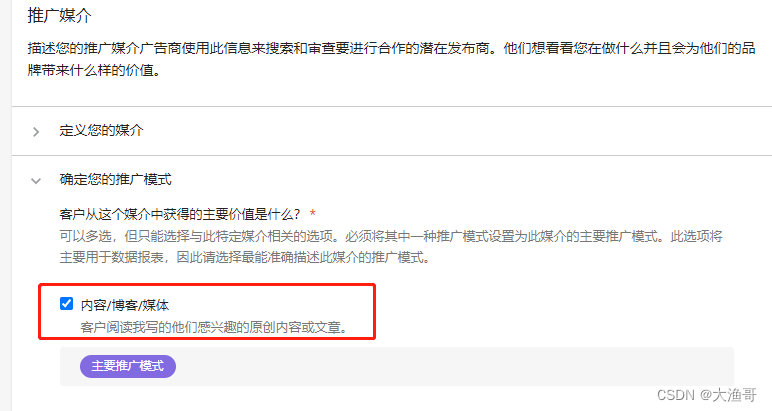This screenshot has height=411, width=772.
Task: Select the 内容/博客/媒体 option label
Action: pos(125,305)
